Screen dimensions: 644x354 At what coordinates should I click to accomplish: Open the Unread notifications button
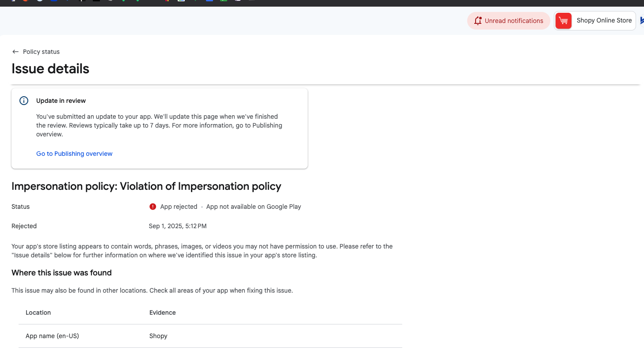(508, 21)
